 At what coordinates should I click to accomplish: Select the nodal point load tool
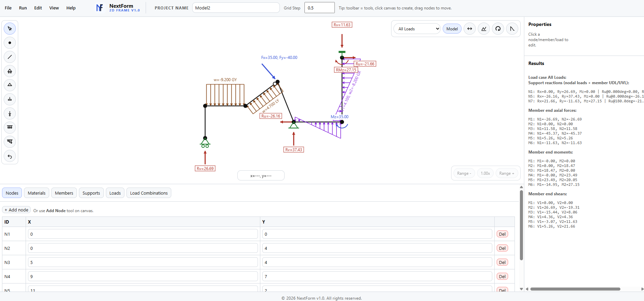(x=10, y=113)
